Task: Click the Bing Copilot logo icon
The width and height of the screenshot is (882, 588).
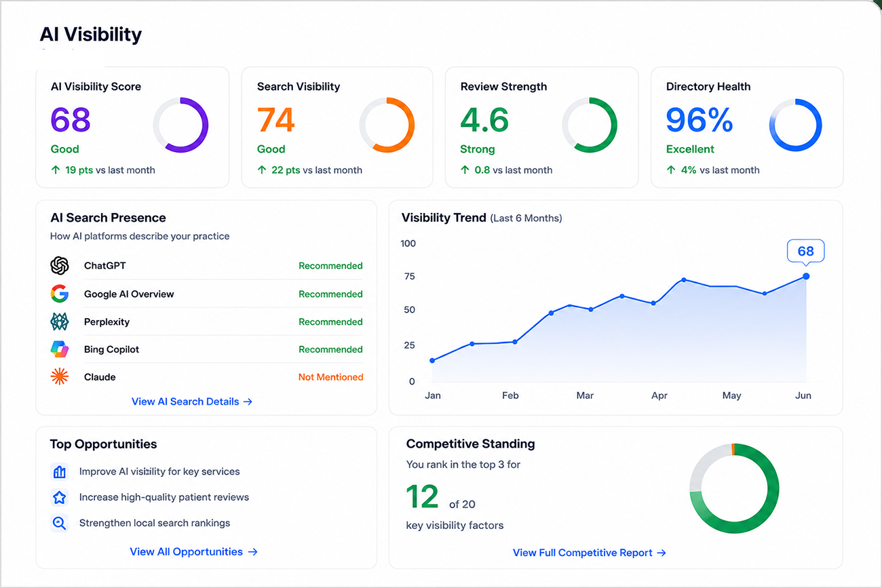Action: [x=60, y=349]
